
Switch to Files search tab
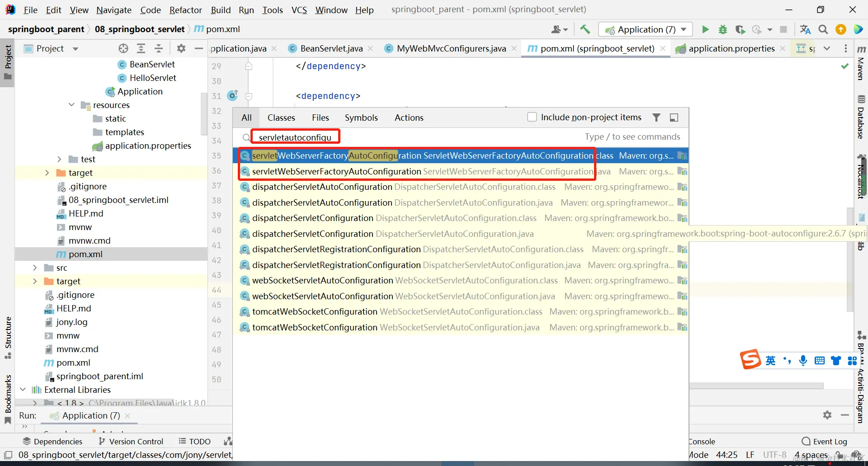tap(321, 118)
